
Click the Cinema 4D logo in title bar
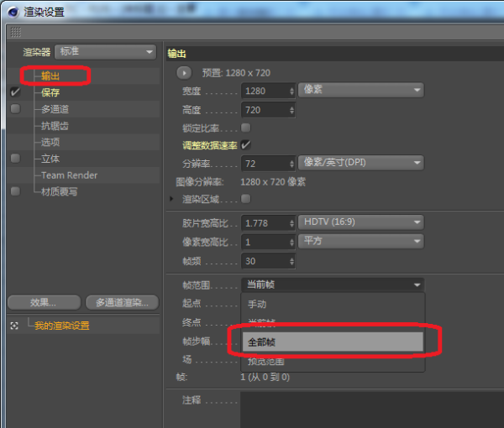coord(13,10)
